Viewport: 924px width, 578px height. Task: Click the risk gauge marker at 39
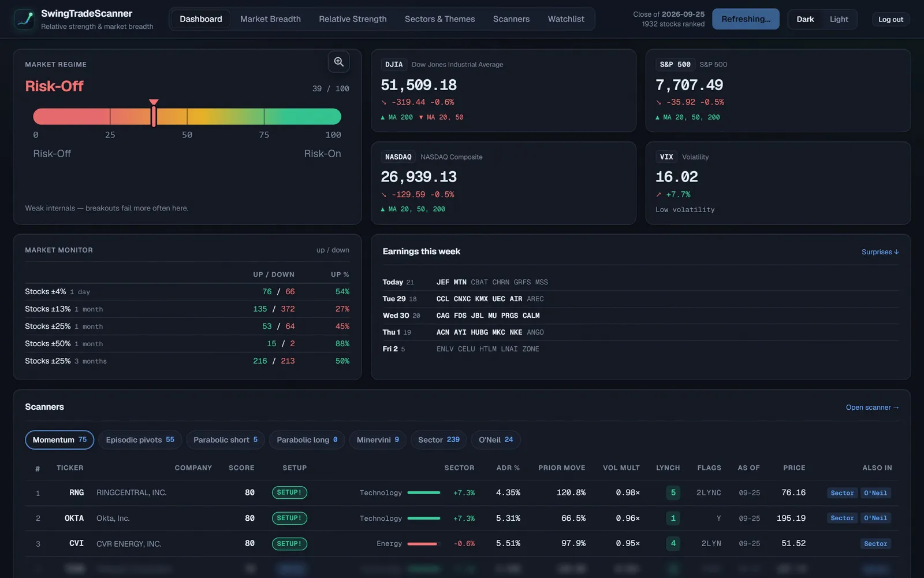coord(154,114)
